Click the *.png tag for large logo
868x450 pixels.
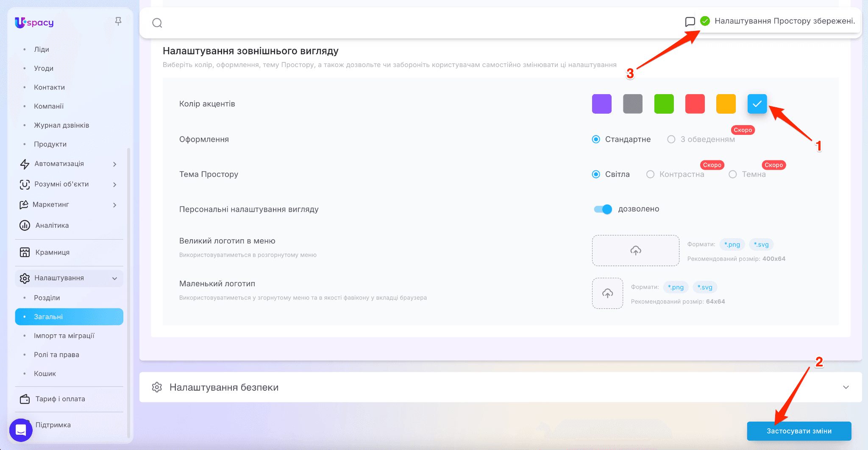(x=732, y=244)
